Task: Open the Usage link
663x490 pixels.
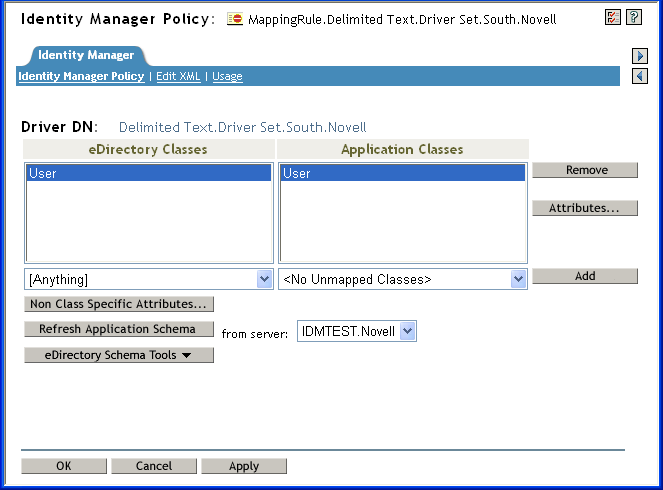Action: [227, 77]
